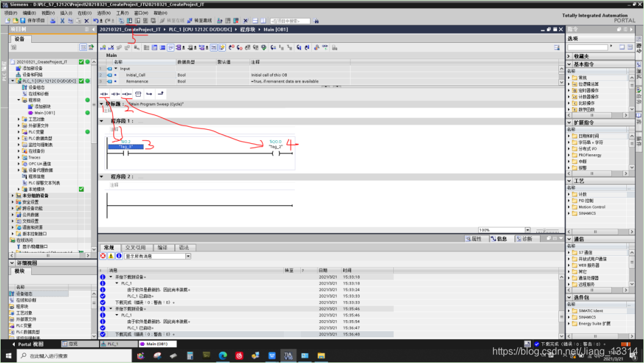Screen dimensions: 644x363
Task: Click the split editor horizontally icon
Action: [x=255, y=21]
